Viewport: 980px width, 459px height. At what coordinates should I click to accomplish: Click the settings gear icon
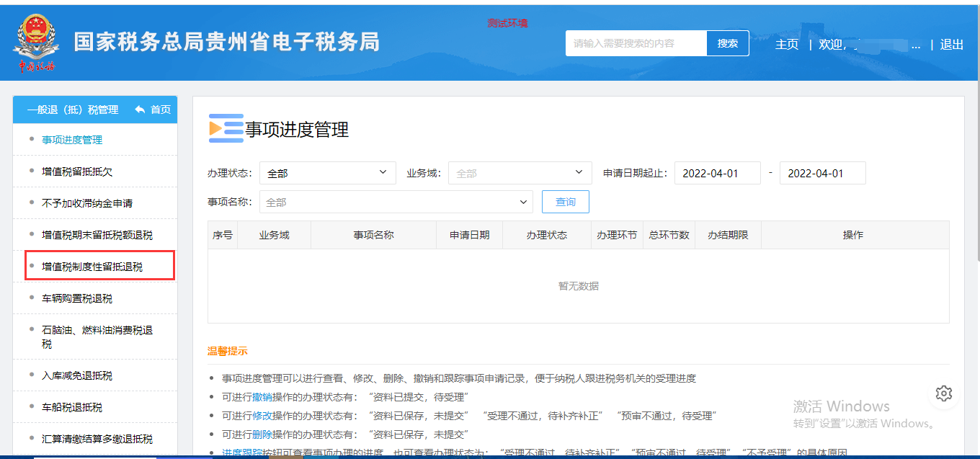click(x=944, y=393)
